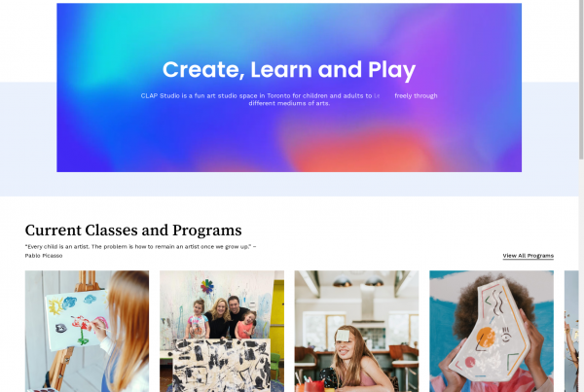
Task: Click the Create, Learn and Play headline
Action: point(289,70)
